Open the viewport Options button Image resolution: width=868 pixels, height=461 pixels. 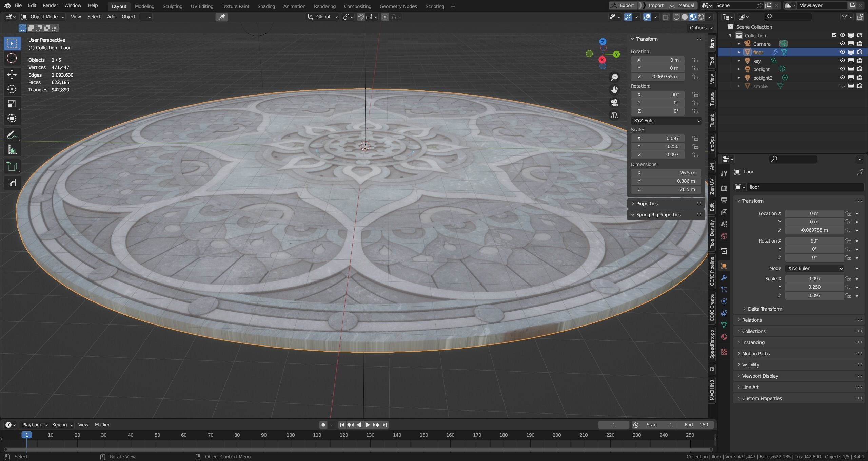click(x=701, y=28)
